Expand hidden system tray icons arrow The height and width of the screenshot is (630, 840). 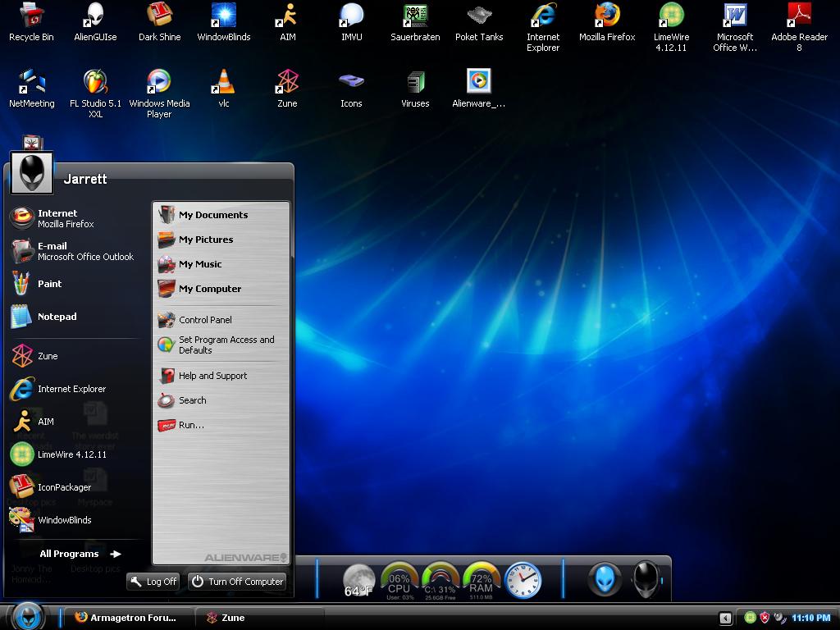click(725, 618)
